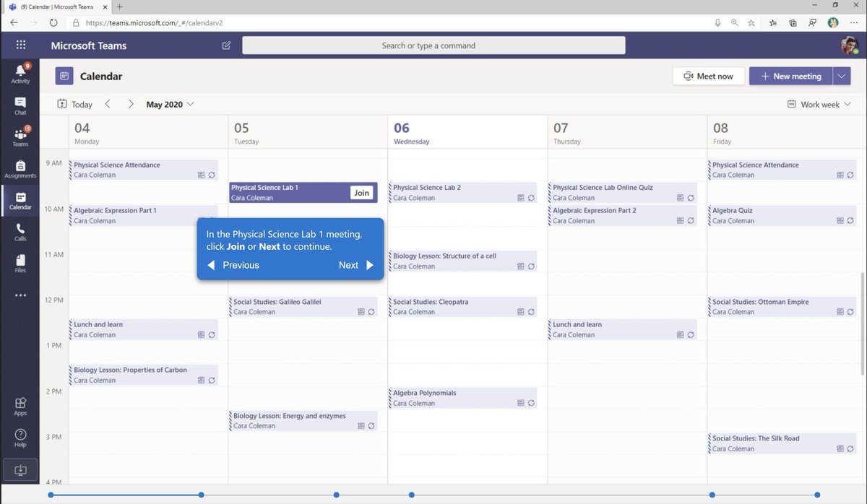The width and height of the screenshot is (867, 504).
Task: Show more apps with the ellipsis icon
Action: [20, 295]
